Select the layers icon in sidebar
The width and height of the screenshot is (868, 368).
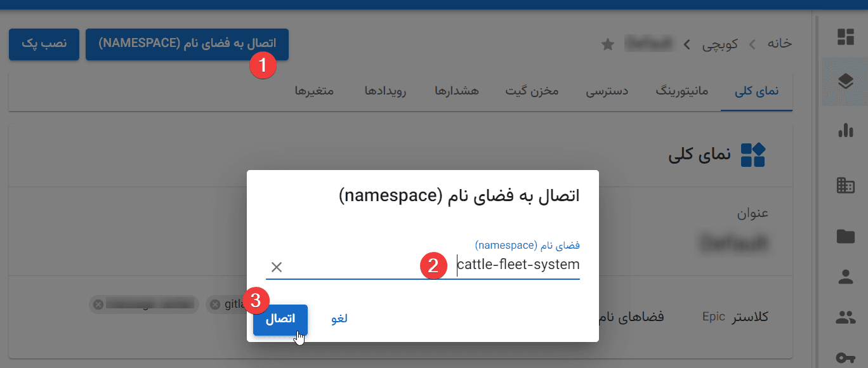coord(845,81)
